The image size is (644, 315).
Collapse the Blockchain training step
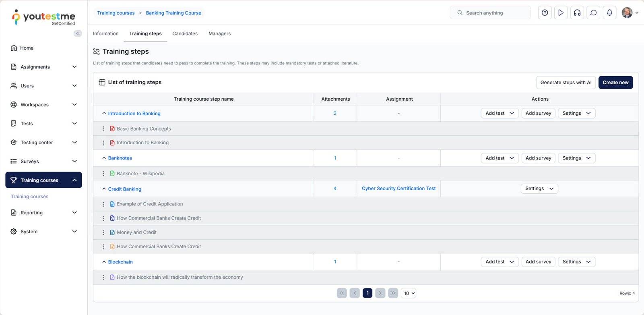coord(104,262)
